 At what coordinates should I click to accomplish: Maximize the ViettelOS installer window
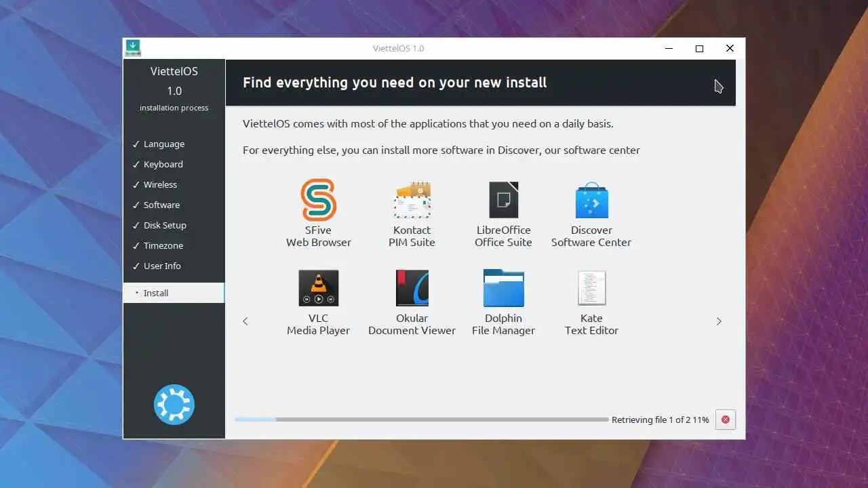coord(699,48)
